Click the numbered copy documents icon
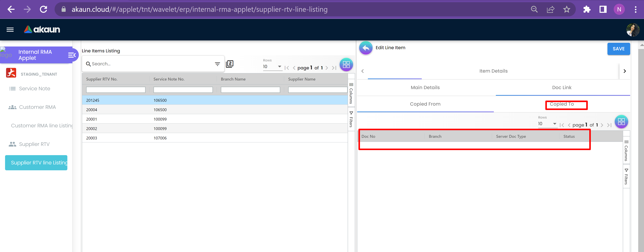The width and height of the screenshot is (644, 252). coord(229,64)
